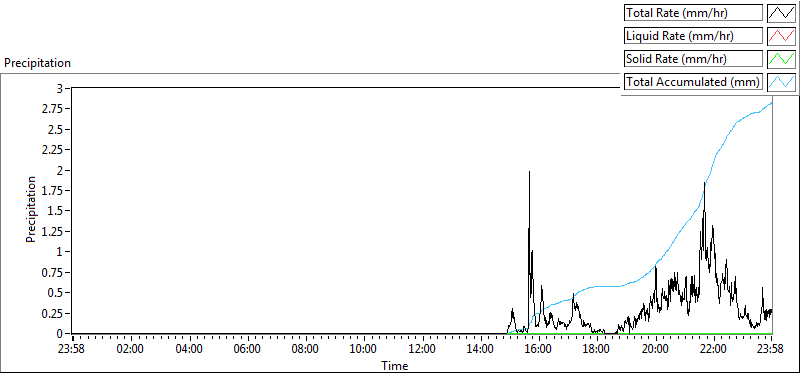Click the 04:00 time axis label
Screen dimensions: 800x373
pos(190,350)
